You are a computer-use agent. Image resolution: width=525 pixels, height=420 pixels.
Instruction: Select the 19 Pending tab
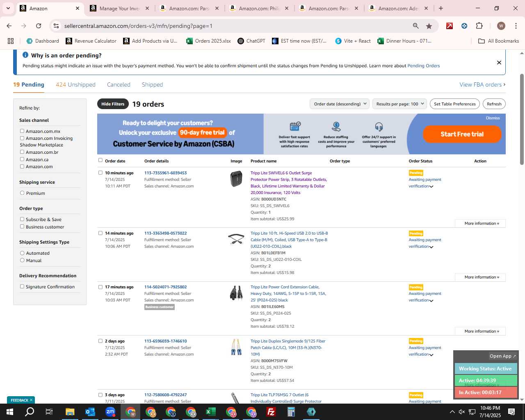(x=29, y=84)
